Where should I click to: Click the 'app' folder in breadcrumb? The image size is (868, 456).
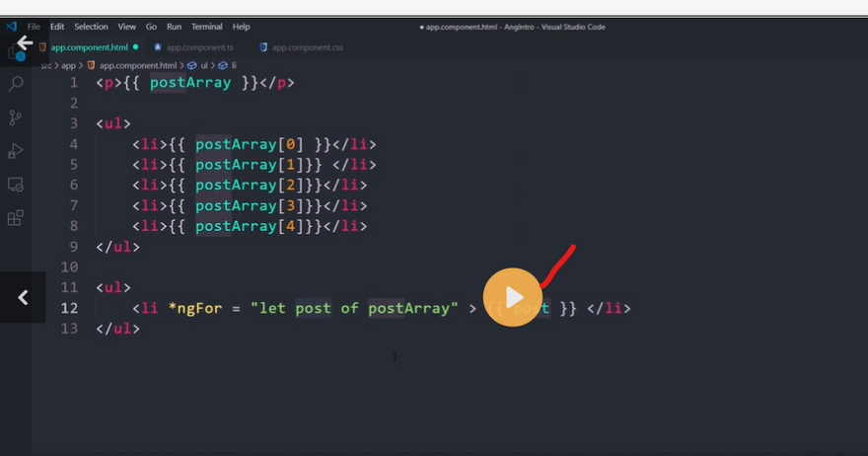click(68, 65)
